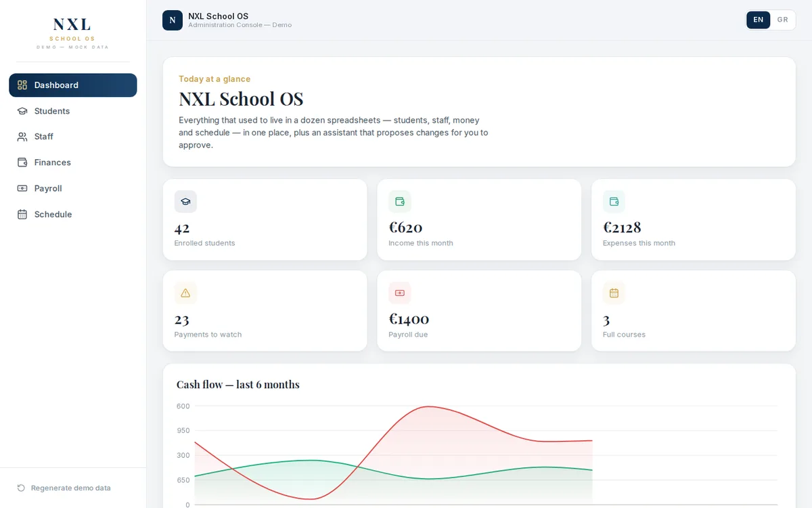The height and width of the screenshot is (508, 812).
Task: Click the Staff people icon
Action: [x=22, y=137]
